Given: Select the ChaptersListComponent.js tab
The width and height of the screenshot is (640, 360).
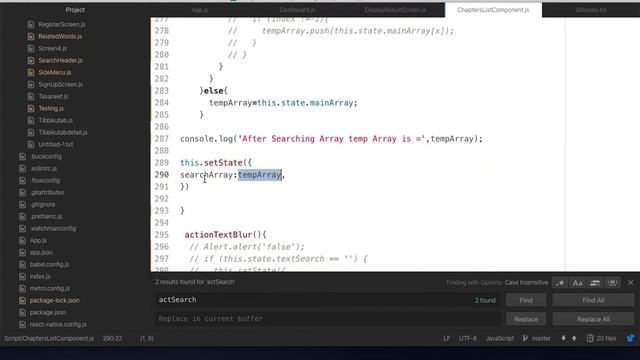Looking at the screenshot, I should click(x=493, y=10).
